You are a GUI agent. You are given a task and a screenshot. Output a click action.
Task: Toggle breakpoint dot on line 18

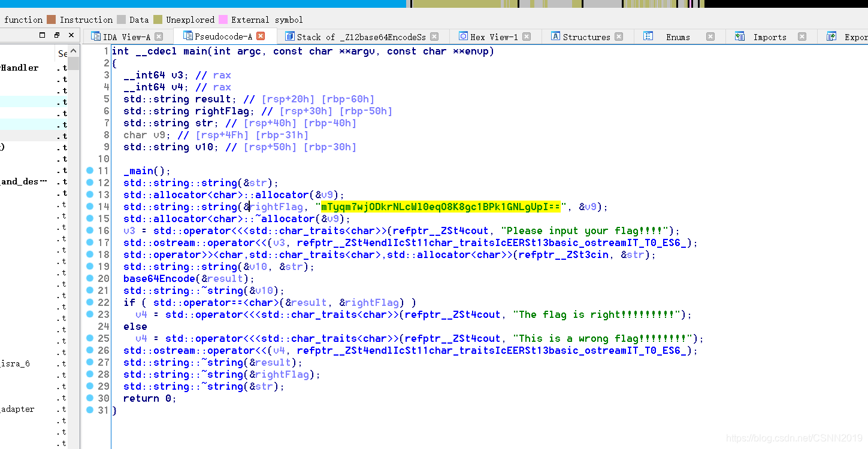pos(90,254)
